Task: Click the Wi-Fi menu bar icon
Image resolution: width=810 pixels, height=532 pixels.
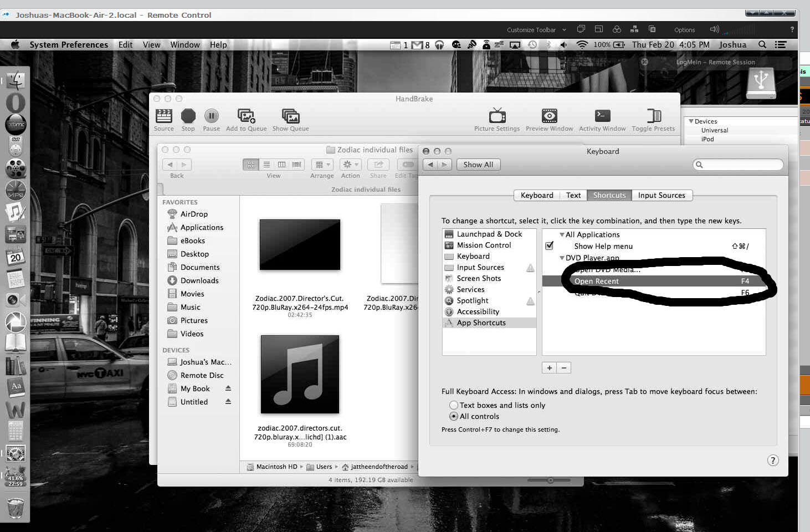Action: [582, 44]
